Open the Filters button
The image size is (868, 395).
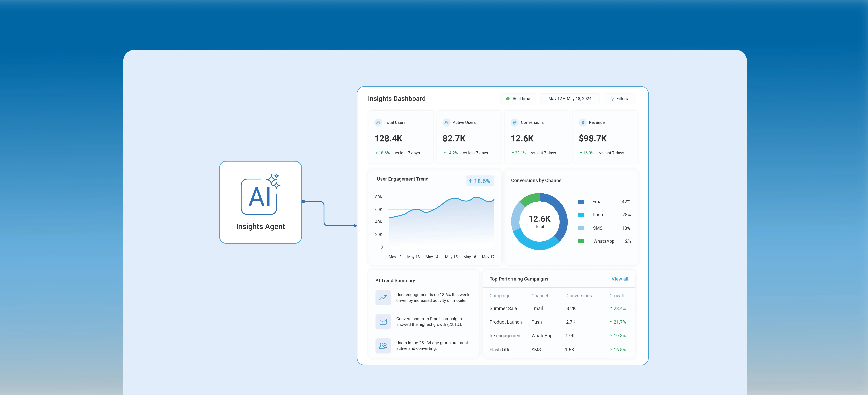coord(619,99)
